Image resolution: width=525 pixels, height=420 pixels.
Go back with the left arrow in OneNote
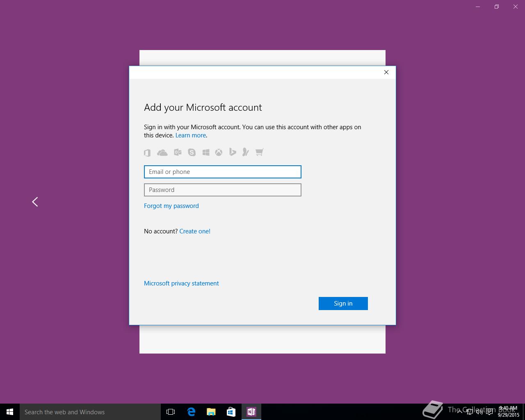[x=35, y=202]
